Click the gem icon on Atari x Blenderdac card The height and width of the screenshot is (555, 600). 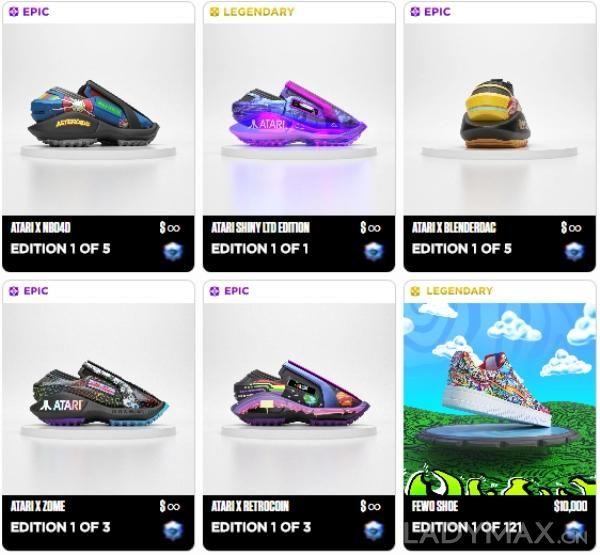pyautogui.click(x=574, y=252)
